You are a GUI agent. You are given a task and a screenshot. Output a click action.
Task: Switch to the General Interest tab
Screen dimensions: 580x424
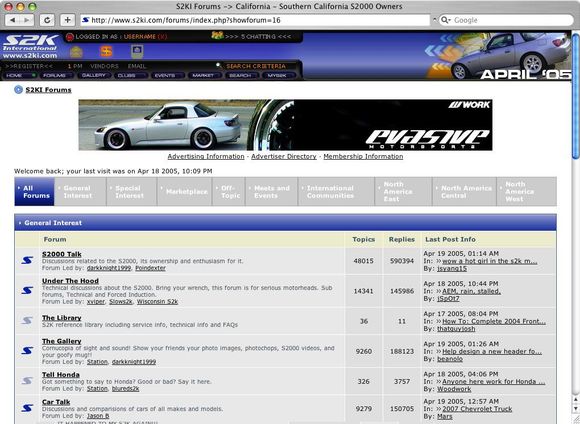point(80,192)
